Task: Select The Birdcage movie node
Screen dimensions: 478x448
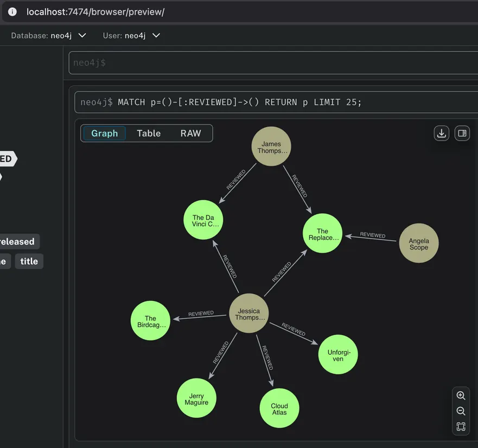Action: pyautogui.click(x=150, y=321)
